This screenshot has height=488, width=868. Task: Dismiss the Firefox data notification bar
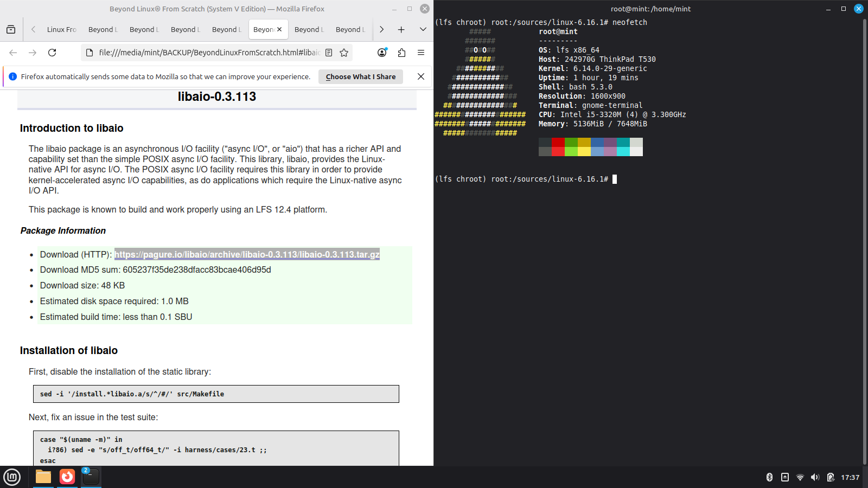[x=421, y=76]
